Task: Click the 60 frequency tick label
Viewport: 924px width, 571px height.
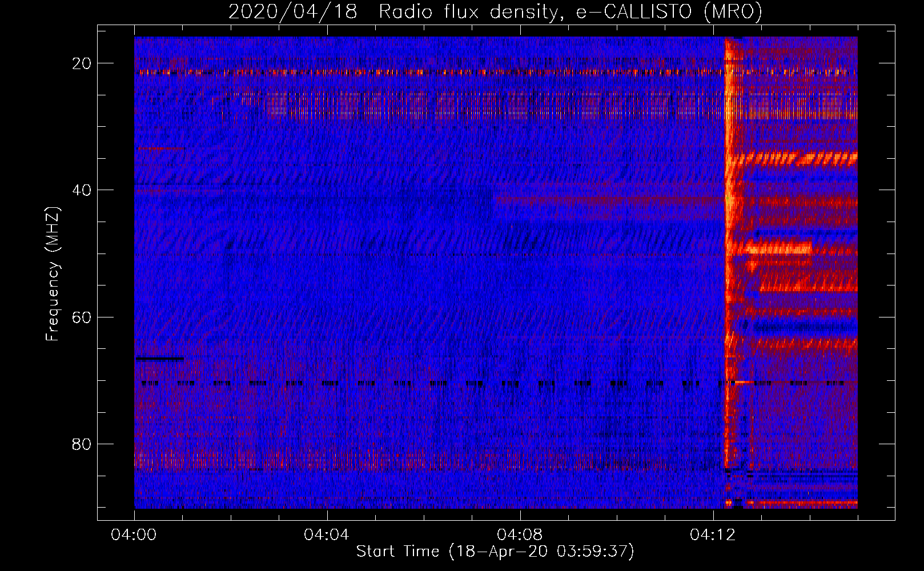Action: click(82, 317)
